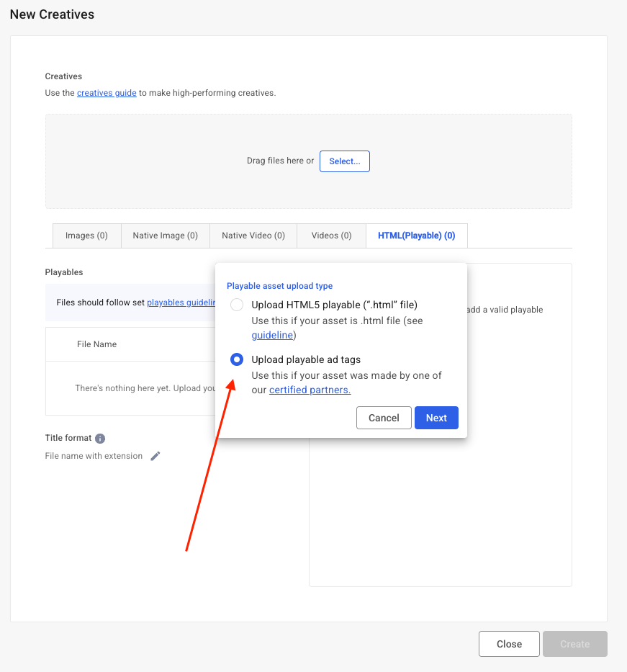Click the pencil icon to edit title format

[155, 456]
